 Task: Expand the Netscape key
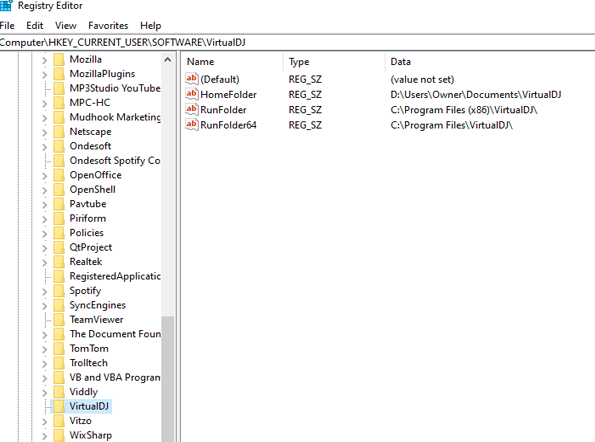[x=44, y=132]
